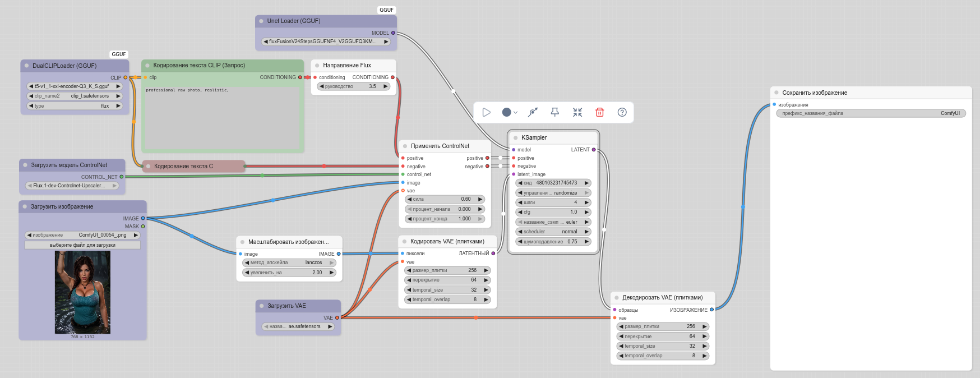The height and width of the screenshot is (378, 980).
Task: Collapse the Unet Loader (GGUF) node dot
Action: coord(261,21)
